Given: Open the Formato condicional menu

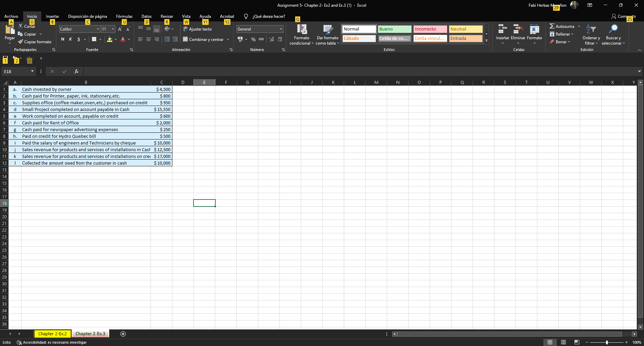Looking at the screenshot, I should pos(301,35).
